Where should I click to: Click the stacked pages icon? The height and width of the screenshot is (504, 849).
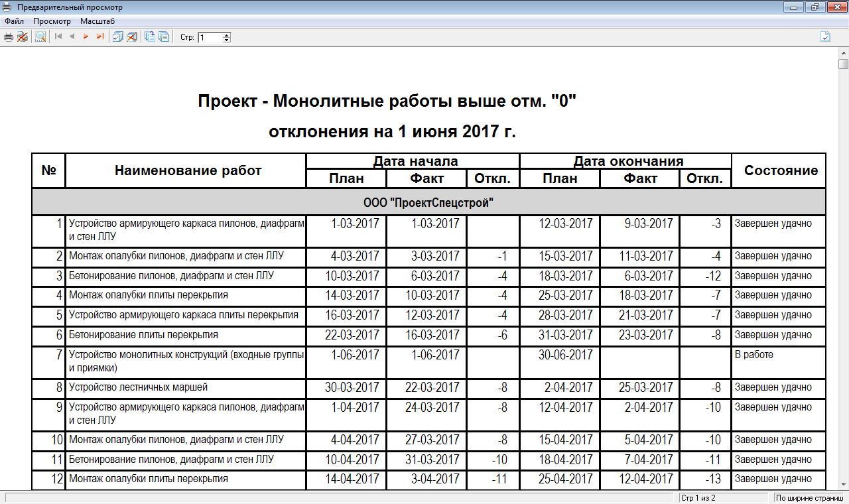click(x=164, y=37)
